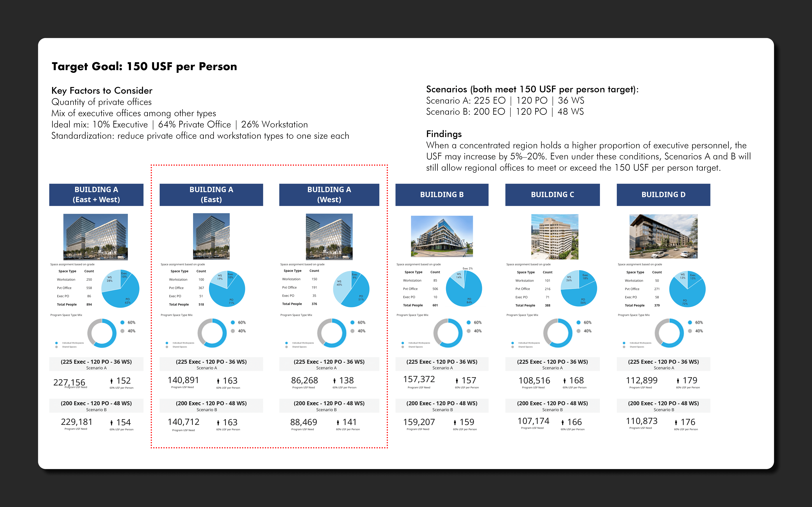Click the 229,181 Program USF Need value

tap(76, 422)
